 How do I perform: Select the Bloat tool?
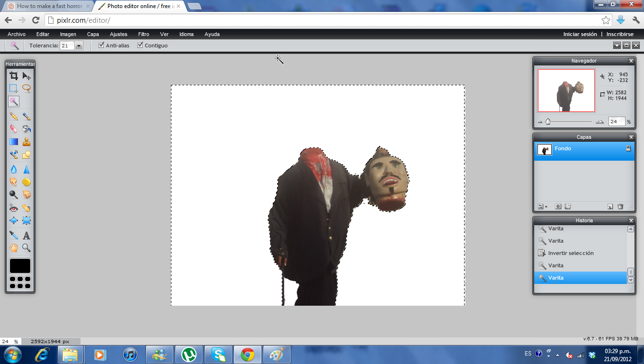click(x=14, y=220)
